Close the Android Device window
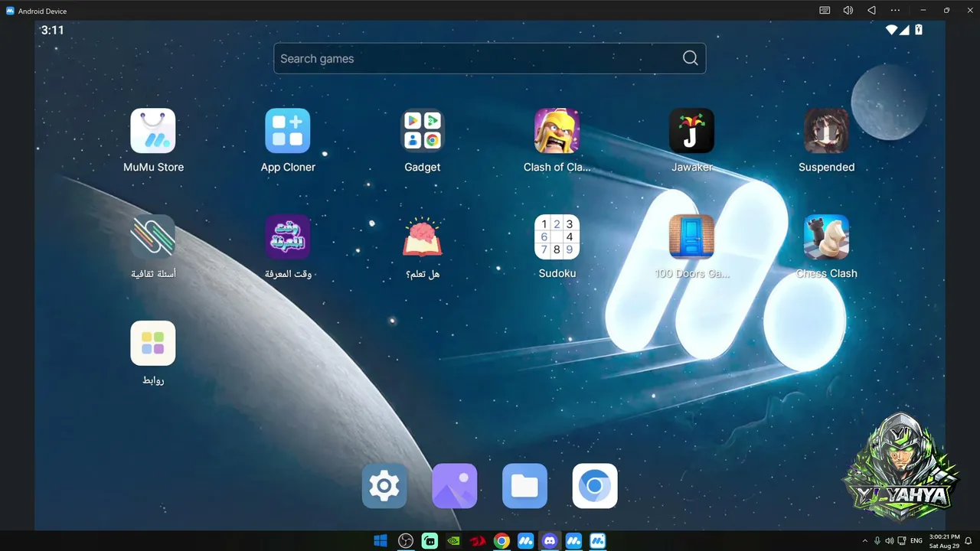 (x=969, y=10)
